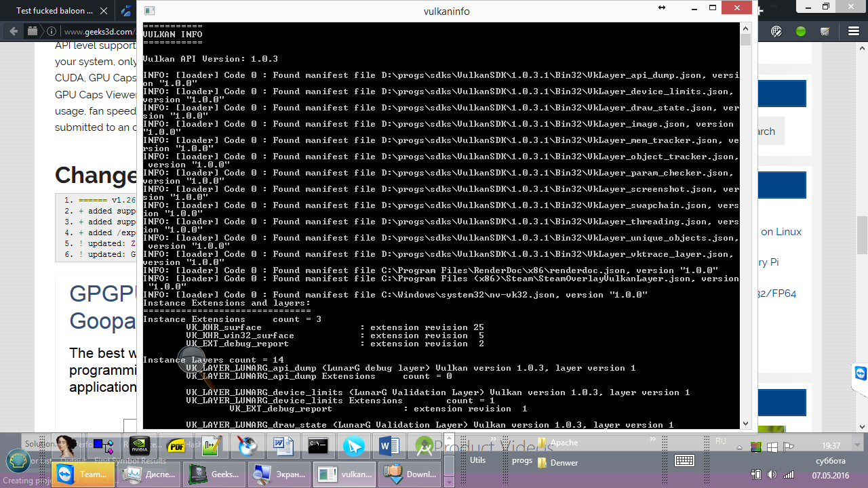Switch to the Geeks... taskbar button
The width and height of the screenshot is (868, 488).
[215, 474]
